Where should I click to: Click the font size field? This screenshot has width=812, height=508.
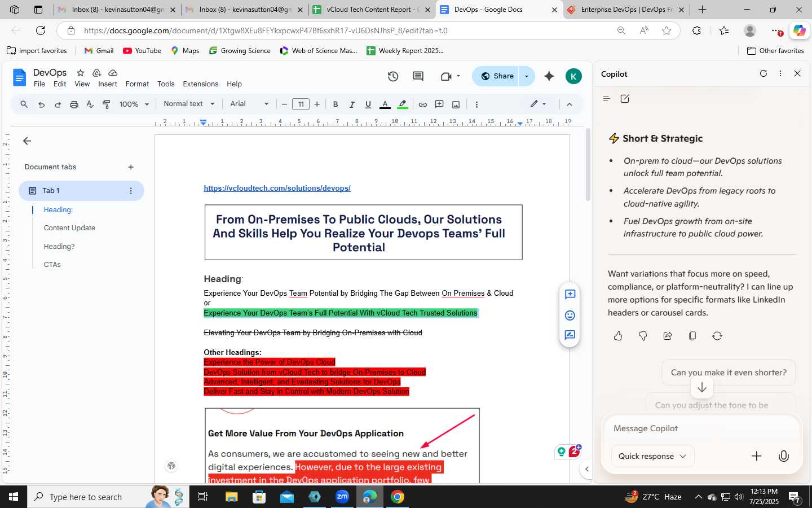[301, 104]
